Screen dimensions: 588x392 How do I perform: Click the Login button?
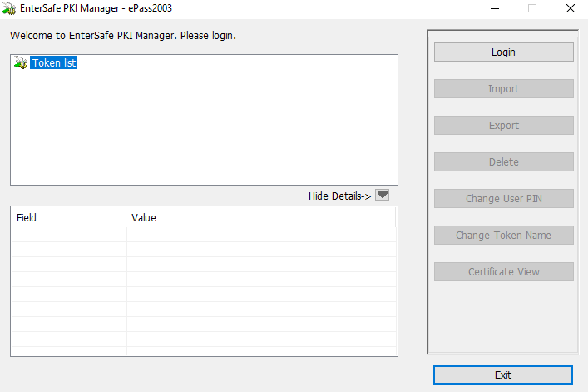[x=504, y=52]
